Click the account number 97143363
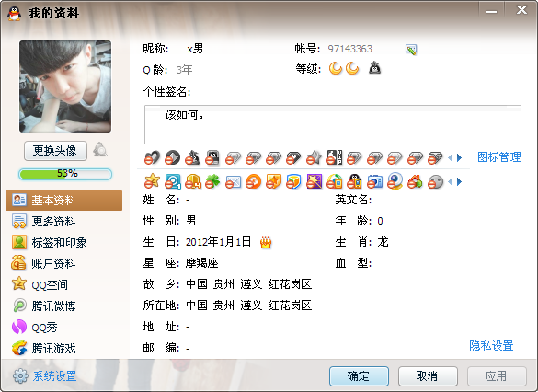Image resolution: width=538 pixels, height=392 pixels. 350,49
